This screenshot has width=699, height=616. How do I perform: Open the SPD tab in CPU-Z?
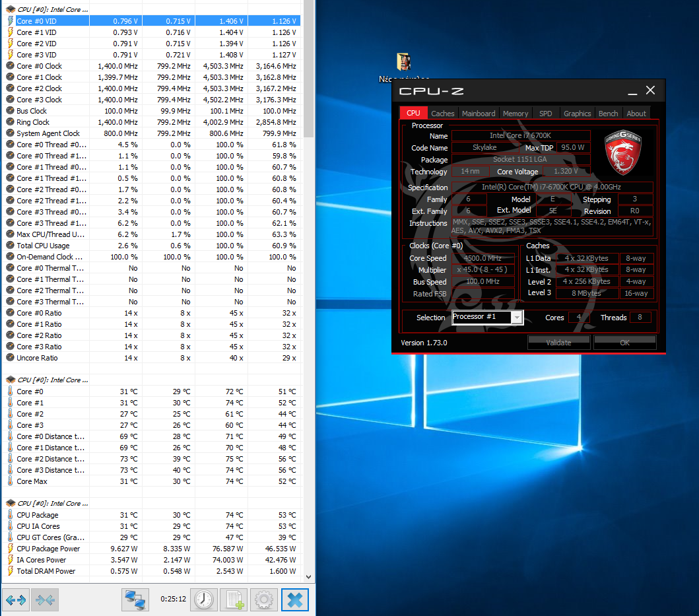[x=545, y=114]
